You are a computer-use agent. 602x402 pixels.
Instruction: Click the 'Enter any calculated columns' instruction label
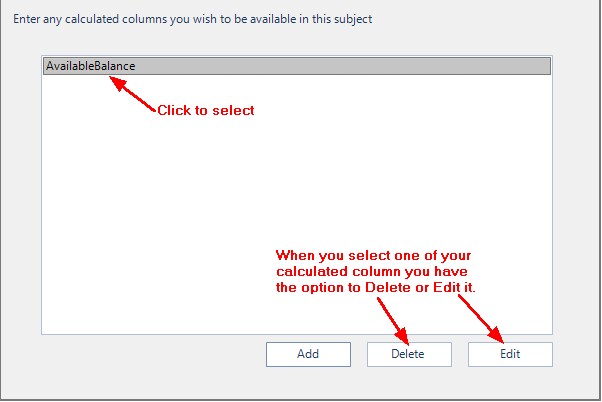pos(192,19)
